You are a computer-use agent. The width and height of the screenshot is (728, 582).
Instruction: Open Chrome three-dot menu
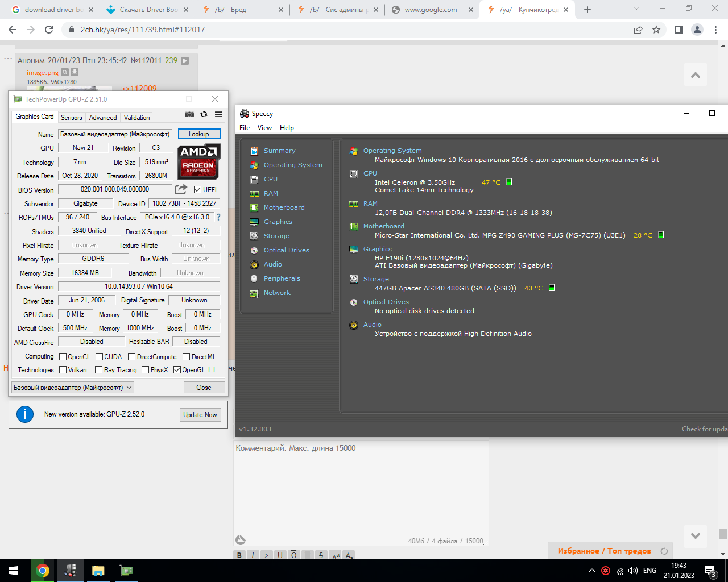point(715,30)
